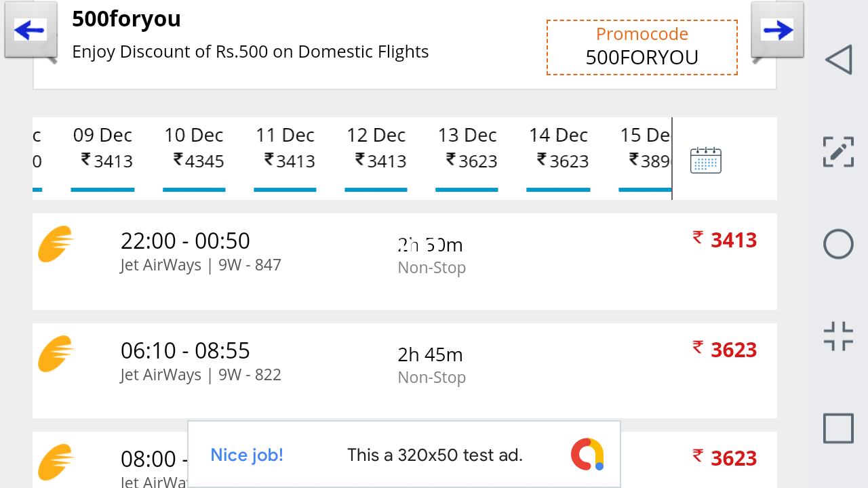Show flights for 14 Dec
Image resolution: width=868 pixels, height=488 pixels.
558,149
